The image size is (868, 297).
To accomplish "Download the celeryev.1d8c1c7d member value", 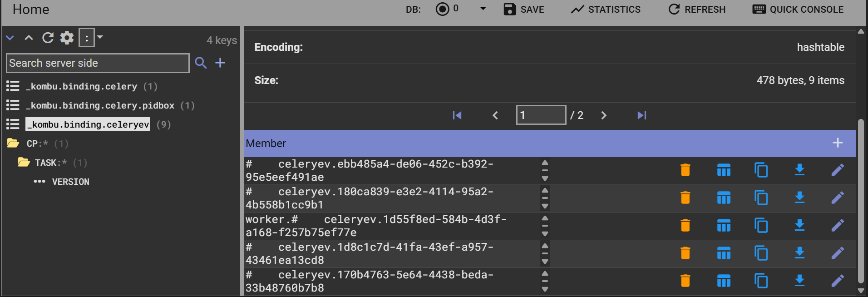I will (x=799, y=253).
